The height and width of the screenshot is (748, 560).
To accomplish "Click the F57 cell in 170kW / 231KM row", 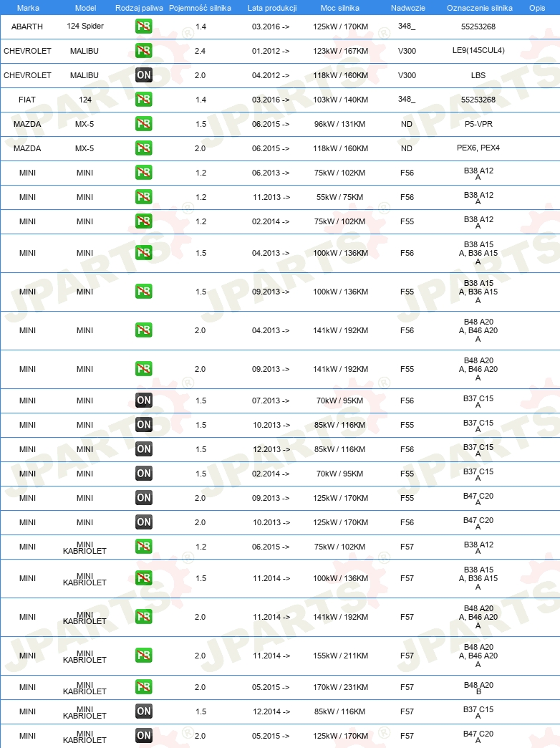I will [x=407, y=687].
